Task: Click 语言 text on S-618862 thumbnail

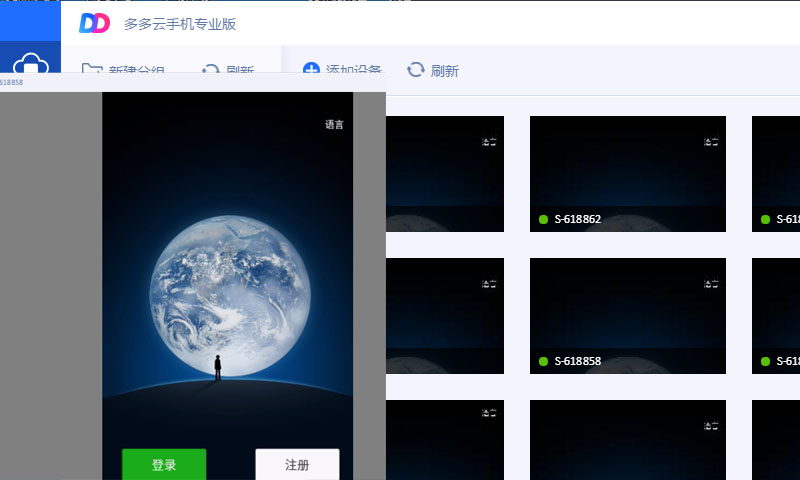Action: [710, 142]
